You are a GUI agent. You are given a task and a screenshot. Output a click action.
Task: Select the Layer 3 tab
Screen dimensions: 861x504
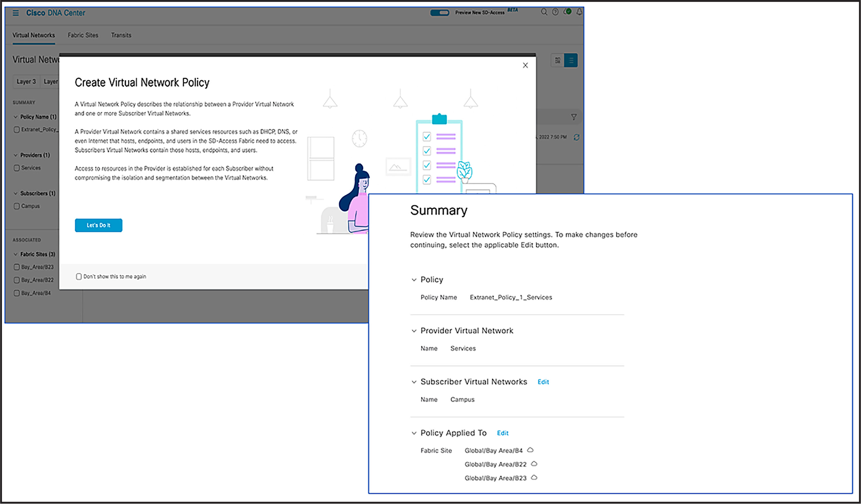click(x=26, y=82)
